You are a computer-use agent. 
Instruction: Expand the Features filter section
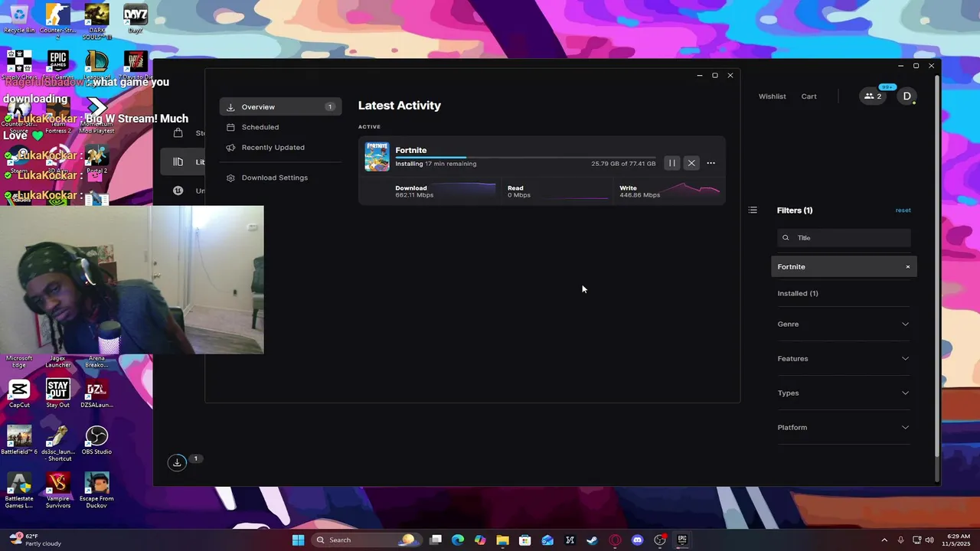click(843, 358)
